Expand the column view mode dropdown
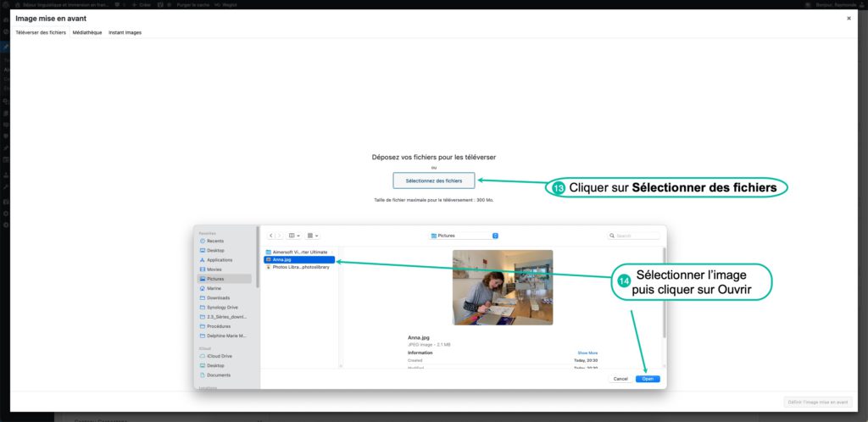Screen dimensions: 868x422 point(293,236)
